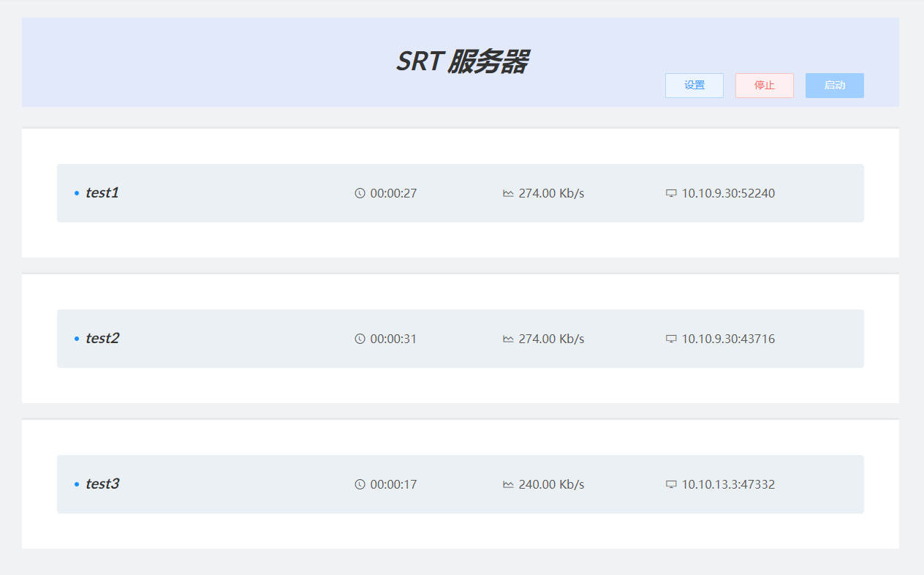The height and width of the screenshot is (575, 924).
Task: Click the SRT 服务器 page title
Action: click(461, 62)
